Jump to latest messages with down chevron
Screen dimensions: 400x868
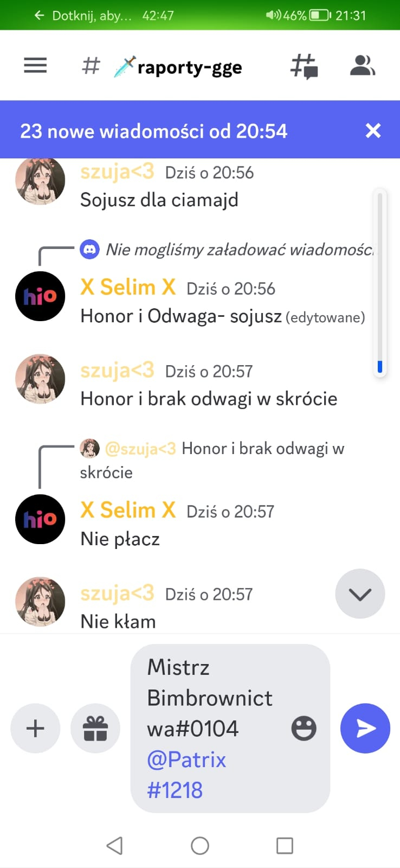pyautogui.click(x=360, y=593)
